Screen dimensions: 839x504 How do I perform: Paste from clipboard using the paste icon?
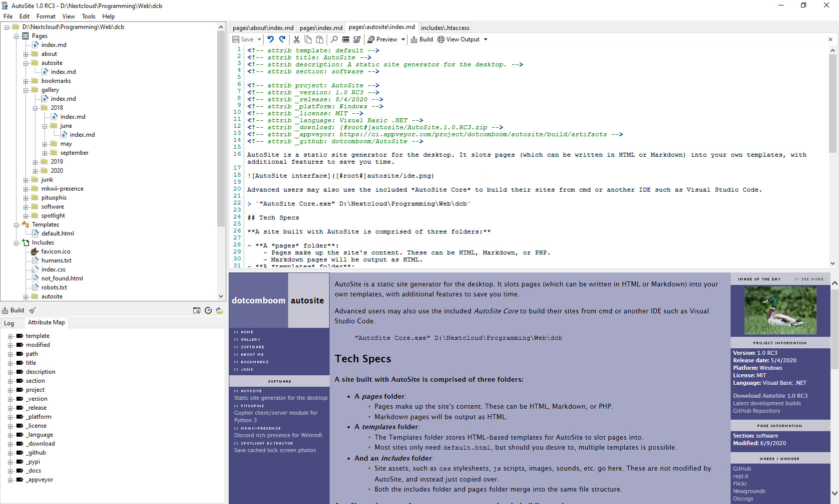[x=320, y=39]
